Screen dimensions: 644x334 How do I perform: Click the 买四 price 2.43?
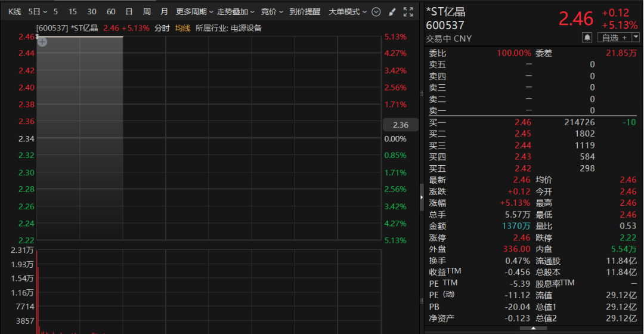(523, 157)
